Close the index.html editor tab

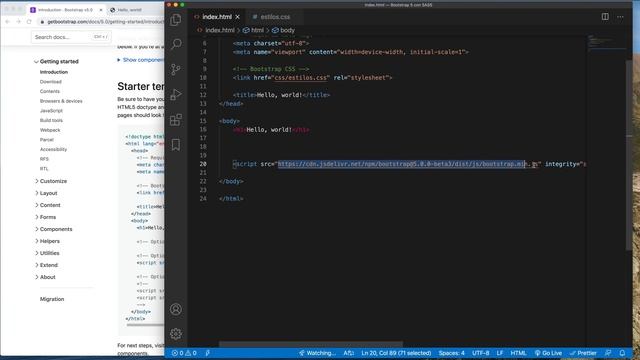tap(238, 17)
